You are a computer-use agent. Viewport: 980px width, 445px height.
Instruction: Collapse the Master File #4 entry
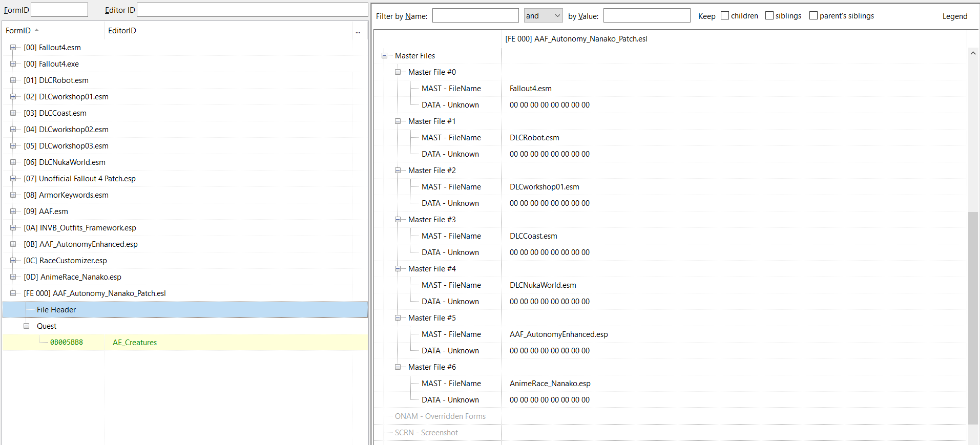(x=398, y=269)
